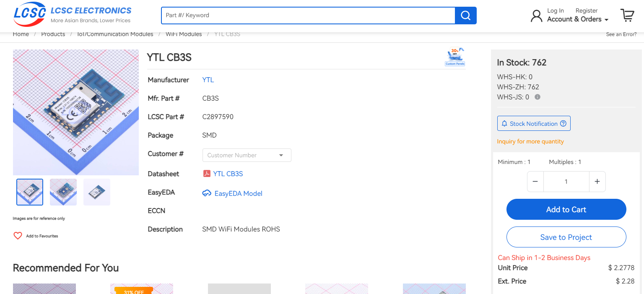Click the Register link

pos(587,10)
